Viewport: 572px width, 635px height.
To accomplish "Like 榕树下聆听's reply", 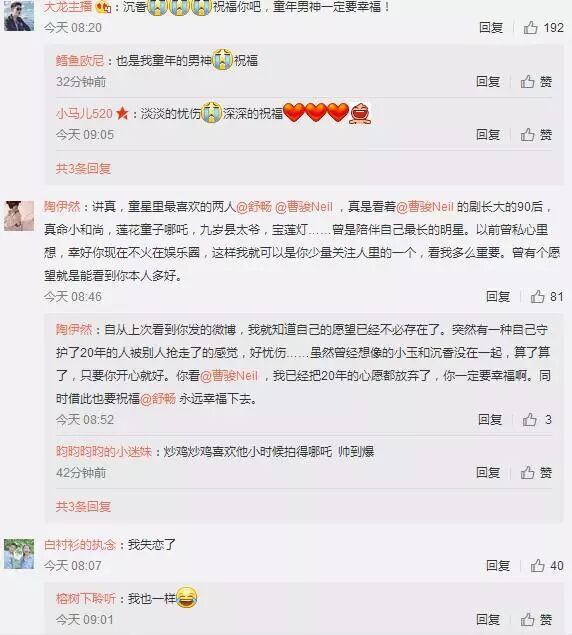I will click(536, 619).
